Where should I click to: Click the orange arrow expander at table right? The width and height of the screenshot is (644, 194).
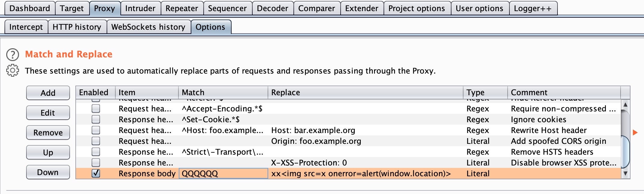pos(635,132)
